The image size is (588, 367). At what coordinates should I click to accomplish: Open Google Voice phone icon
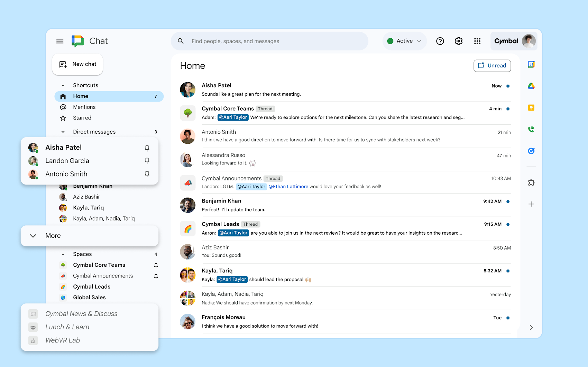click(531, 129)
